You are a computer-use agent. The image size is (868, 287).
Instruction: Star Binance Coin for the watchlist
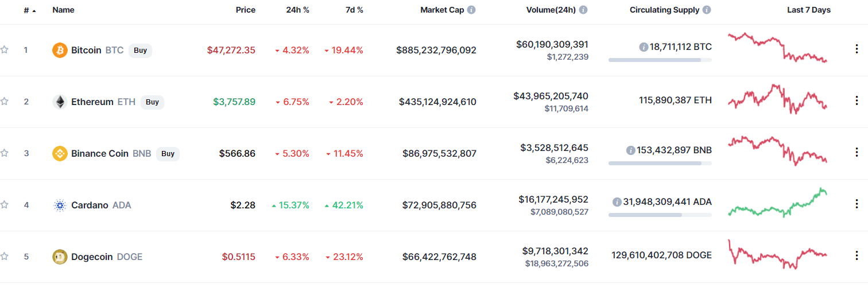(5, 153)
